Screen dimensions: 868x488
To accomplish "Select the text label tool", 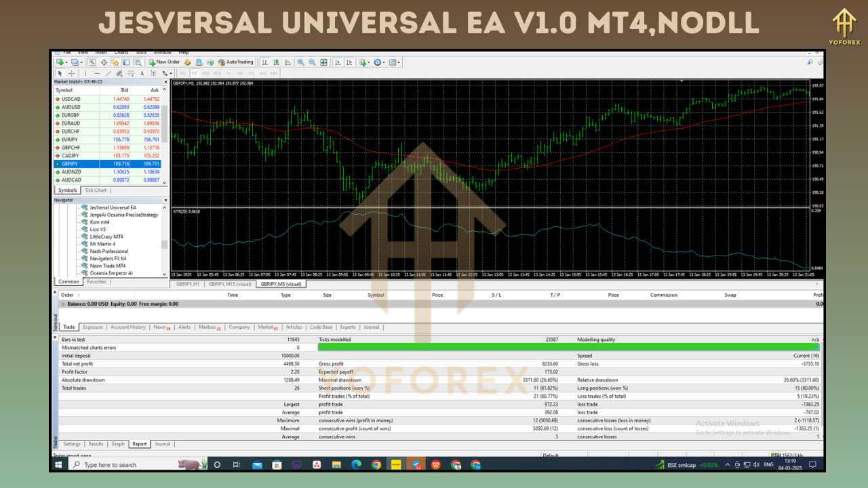I will [153, 73].
